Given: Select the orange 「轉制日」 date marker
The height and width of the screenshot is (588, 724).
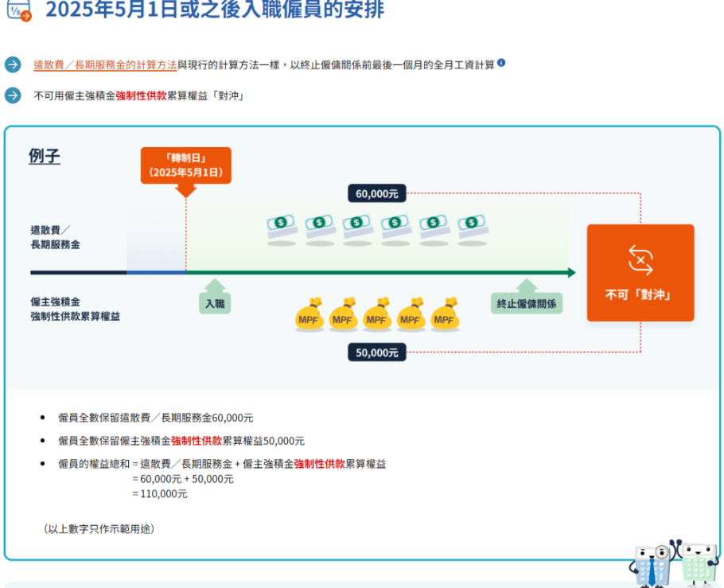Looking at the screenshot, I should tap(185, 165).
